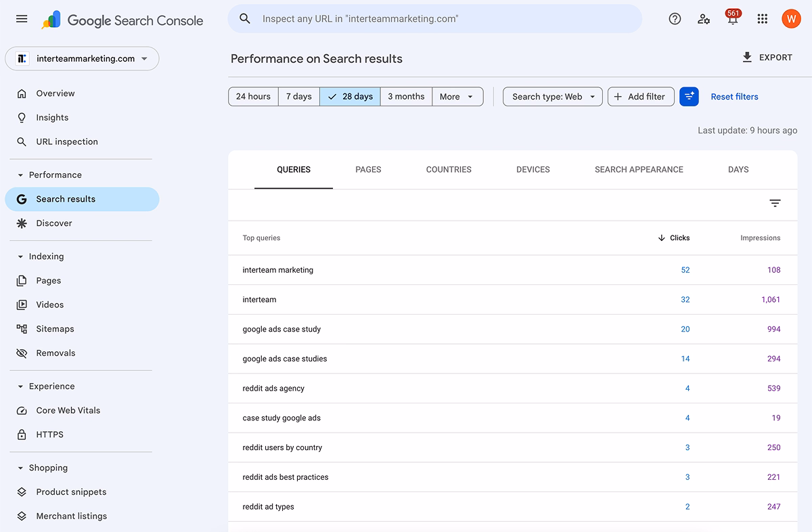Click the Reset filters link
The height and width of the screenshot is (532, 812).
coord(734,96)
